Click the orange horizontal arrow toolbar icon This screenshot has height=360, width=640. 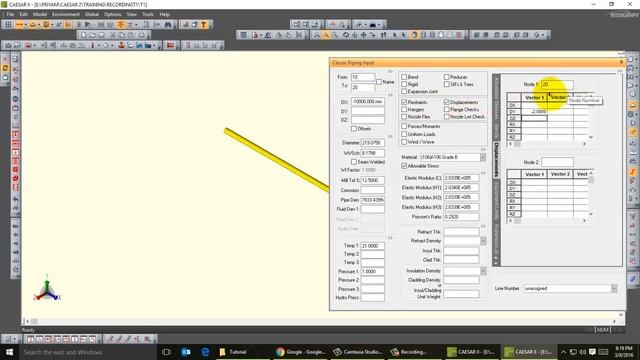(19, 25)
